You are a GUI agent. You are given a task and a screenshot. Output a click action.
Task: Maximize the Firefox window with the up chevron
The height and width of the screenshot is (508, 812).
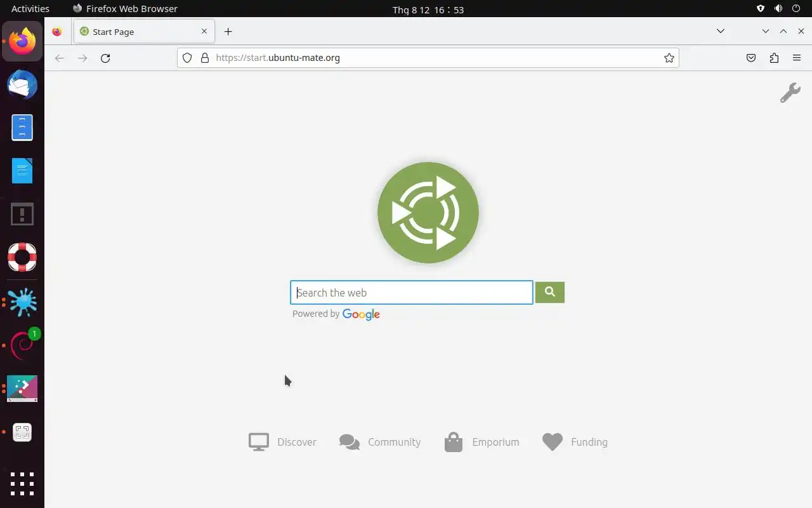click(x=783, y=31)
